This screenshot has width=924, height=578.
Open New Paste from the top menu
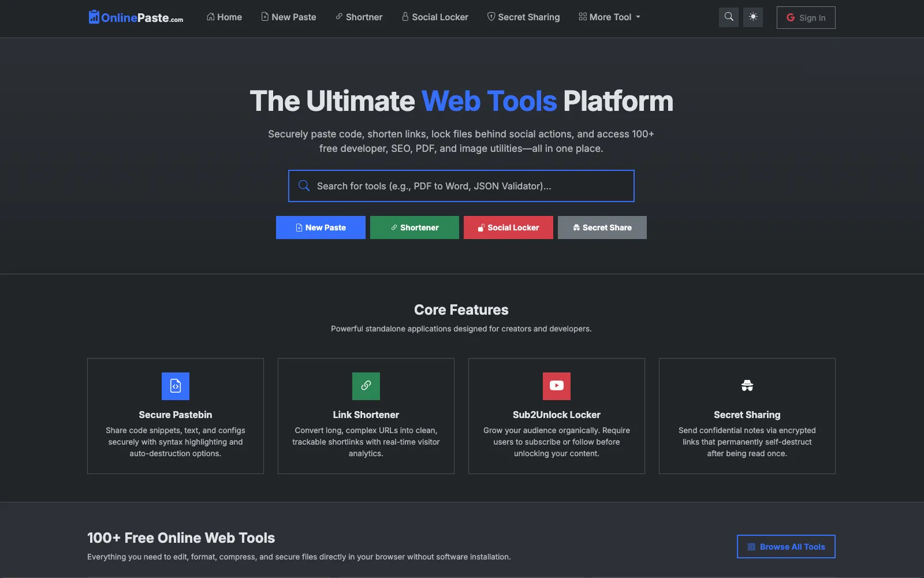[x=289, y=17]
